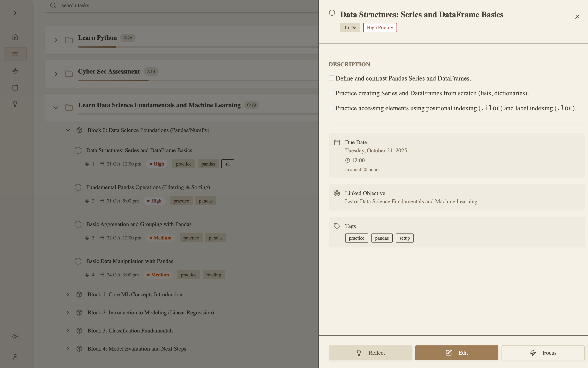
Task: Click the Learn Data Science progress bar
Action: (198, 114)
